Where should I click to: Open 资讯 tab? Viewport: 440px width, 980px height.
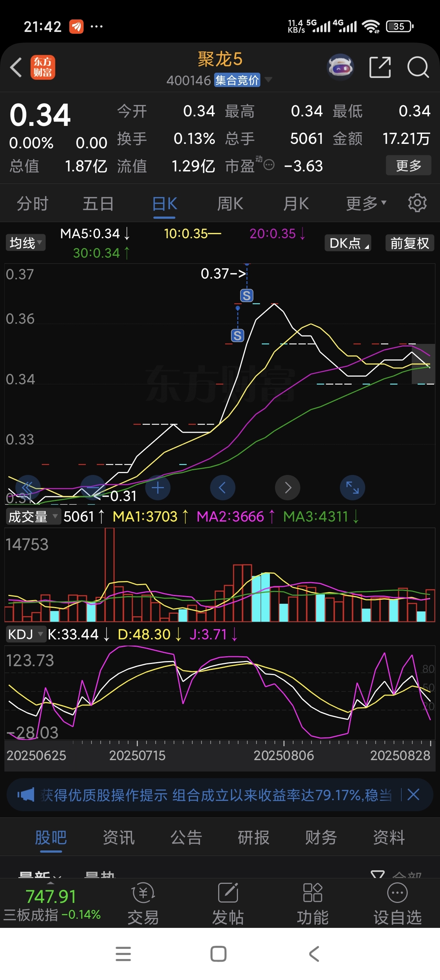click(118, 837)
